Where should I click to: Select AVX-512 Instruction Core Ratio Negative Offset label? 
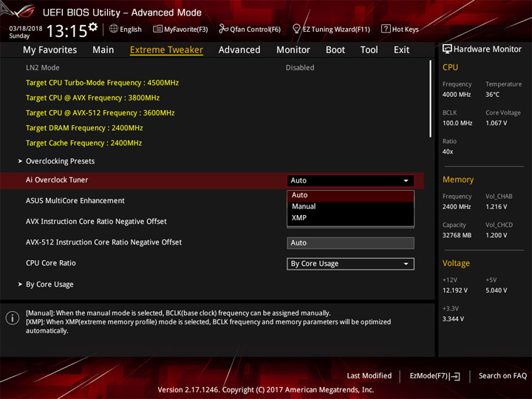[x=103, y=242]
